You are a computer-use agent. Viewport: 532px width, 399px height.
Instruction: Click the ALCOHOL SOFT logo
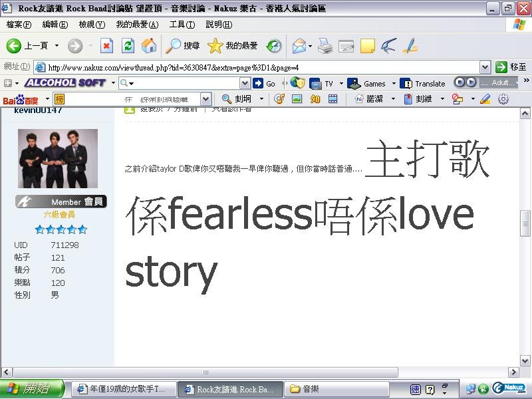click(65, 82)
